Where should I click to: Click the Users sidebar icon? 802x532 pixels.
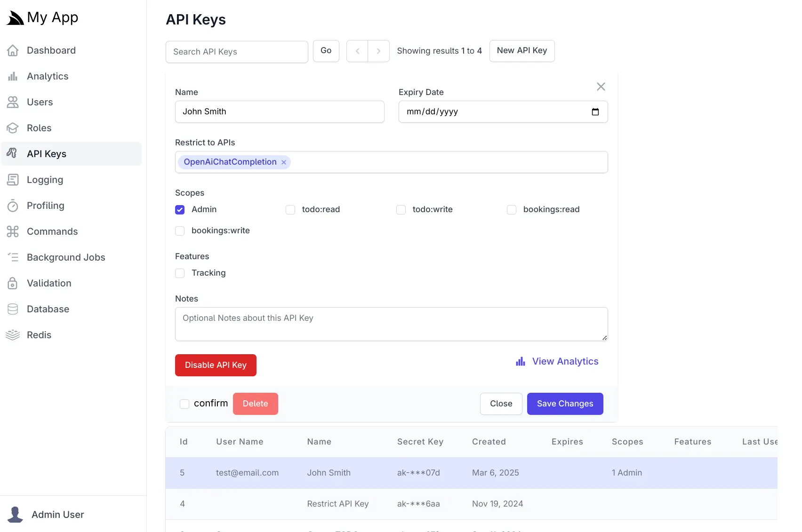[x=13, y=102]
